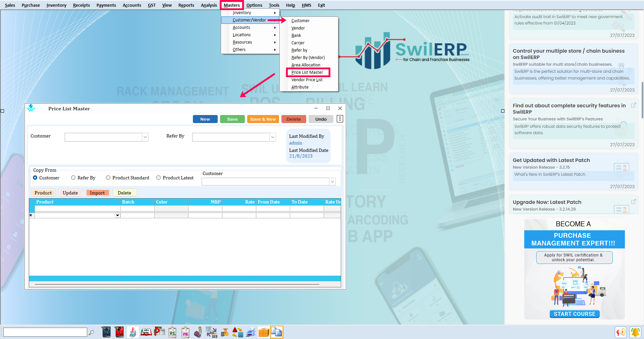Choose Price List Master from submenu
The width and height of the screenshot is (644, 339).
pos(308,72)
